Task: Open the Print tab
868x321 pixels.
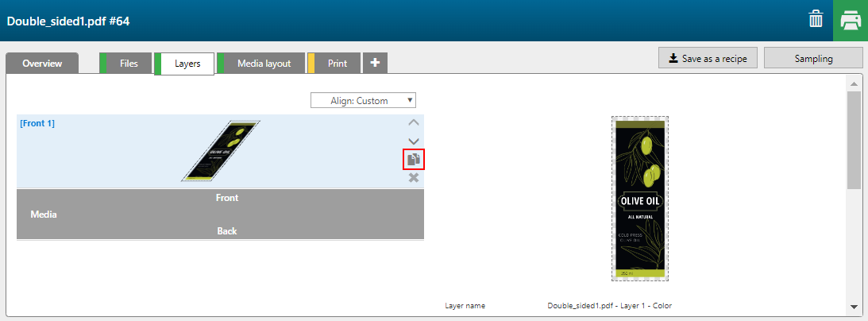Action: point(338,64)
